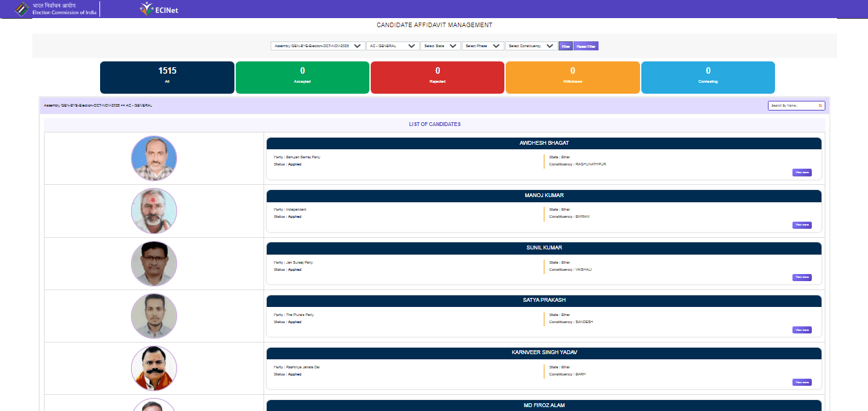Open the AC - GENERAL dropdown
The width and height of the screenshot is (868, 411).
pyautogui.click(x=392, y=46)
